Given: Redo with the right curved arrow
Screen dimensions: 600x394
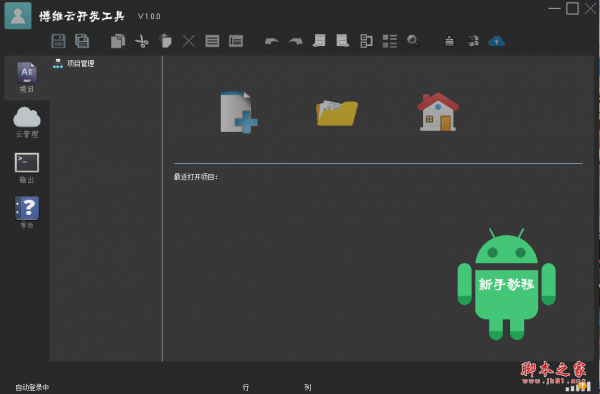Looking at the screenshot, I should coord(295,41).
